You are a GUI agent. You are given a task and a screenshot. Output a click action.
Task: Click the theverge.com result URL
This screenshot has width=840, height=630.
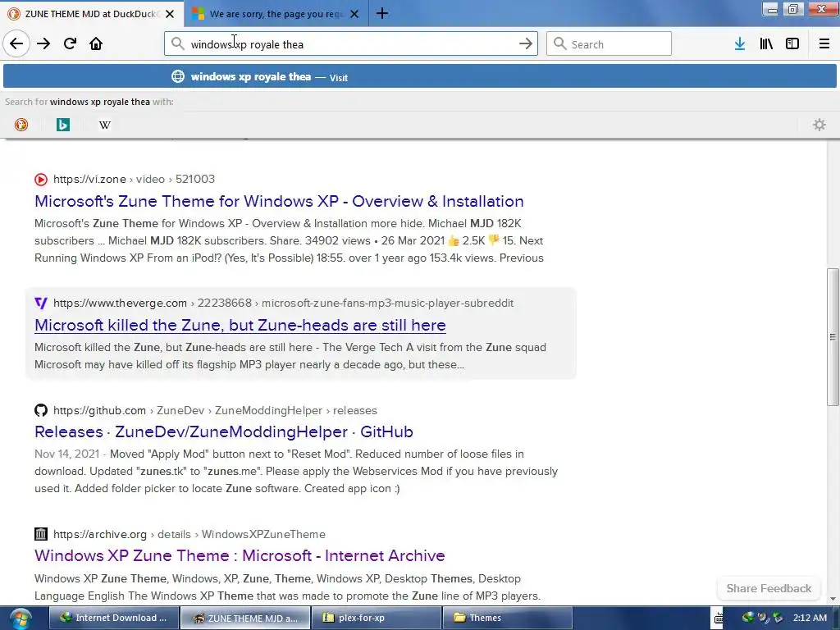[x=283, y=304]
